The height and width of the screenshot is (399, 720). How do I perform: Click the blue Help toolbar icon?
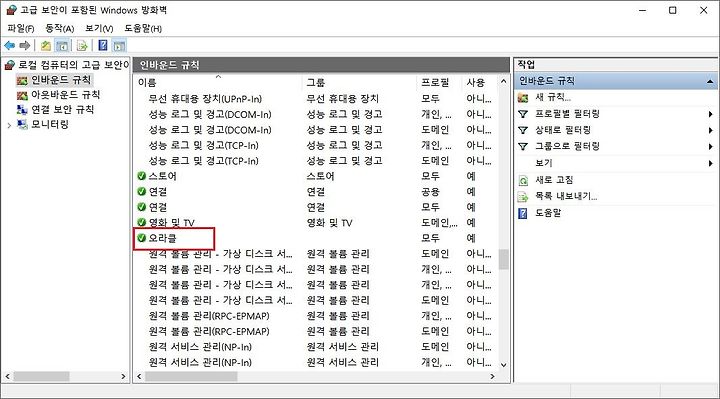[103, 45]
